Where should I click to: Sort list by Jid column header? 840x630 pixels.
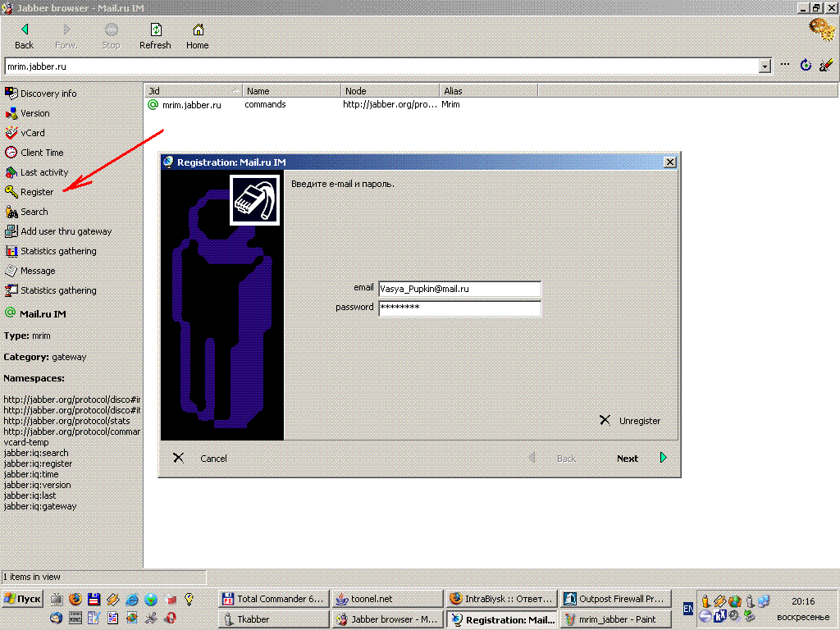pos(193,91)
